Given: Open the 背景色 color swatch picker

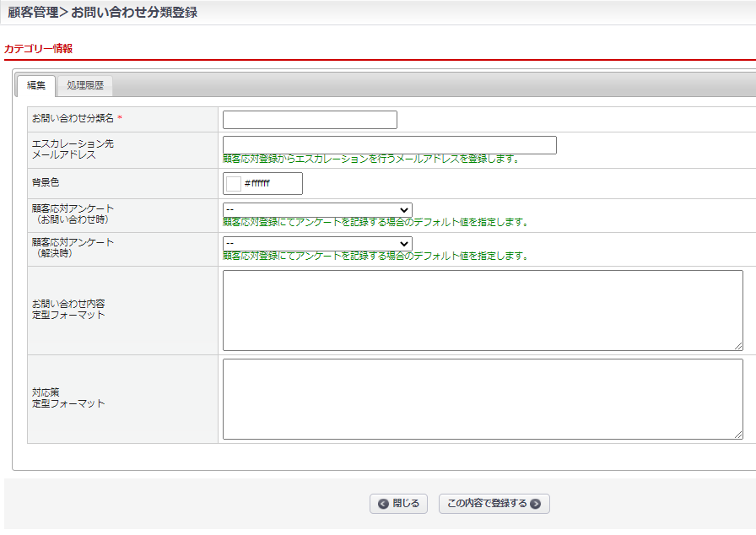Looking at the screenshot, I should point(234,183).
